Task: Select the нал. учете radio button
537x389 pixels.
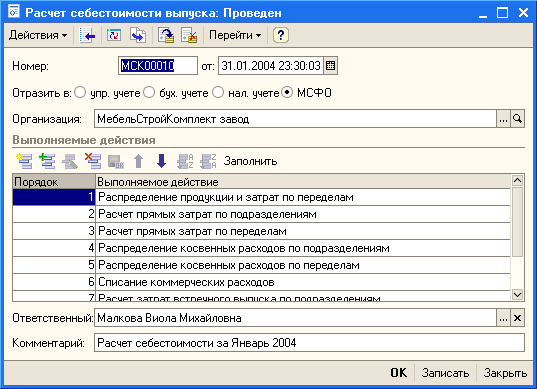Action: [218, 92]
